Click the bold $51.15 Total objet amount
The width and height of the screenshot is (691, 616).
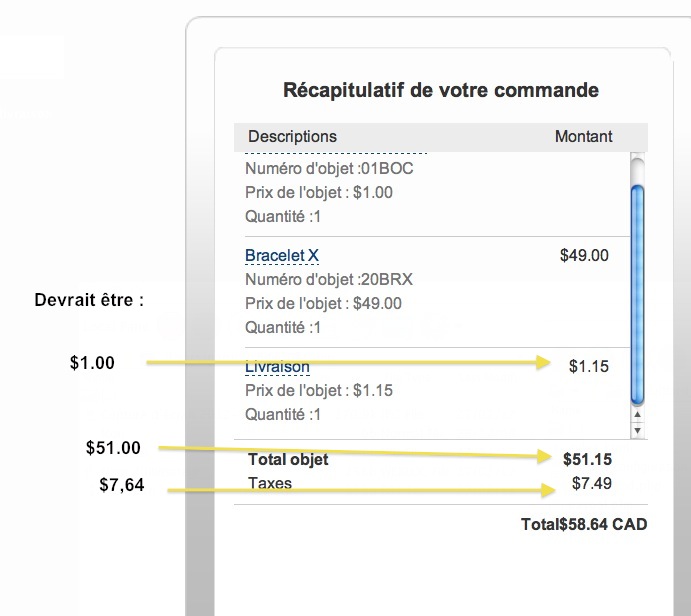coord(587,460)
